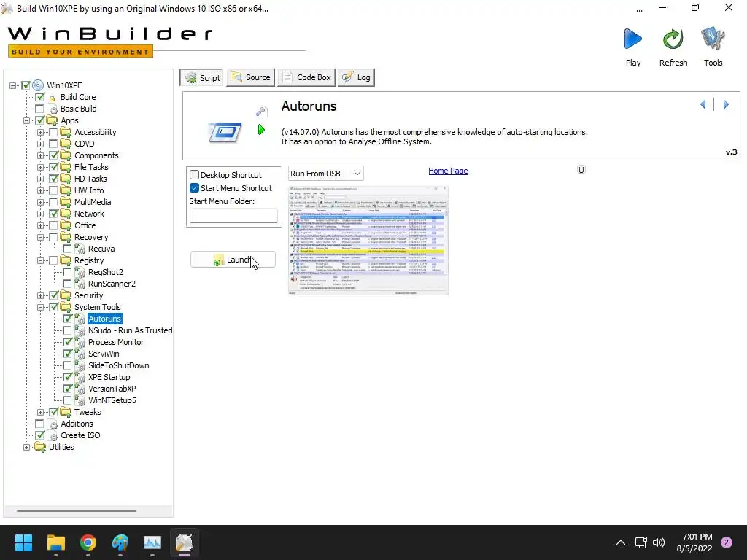Open File Explorer from taskbar
The image size is (747, 560).
point(55,542)
